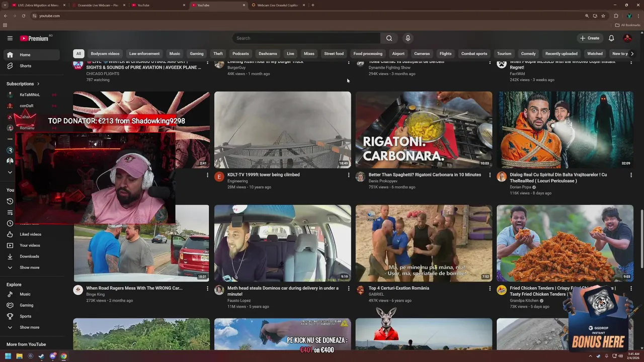Show more filter chips with the right arrow
The height and width of the screenshot is (362, 644).
pyautogui.click(x=632, y=53)
